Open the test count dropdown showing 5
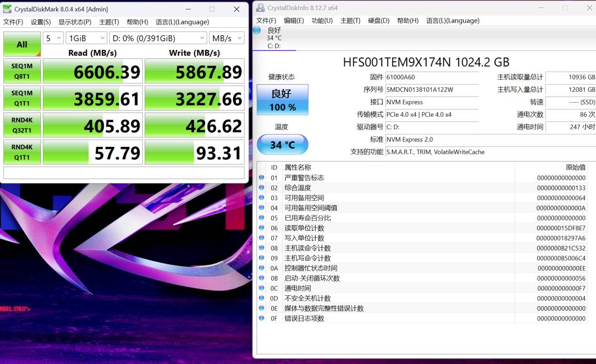Screen dimensions: 596x364 [x=53, y=38]
